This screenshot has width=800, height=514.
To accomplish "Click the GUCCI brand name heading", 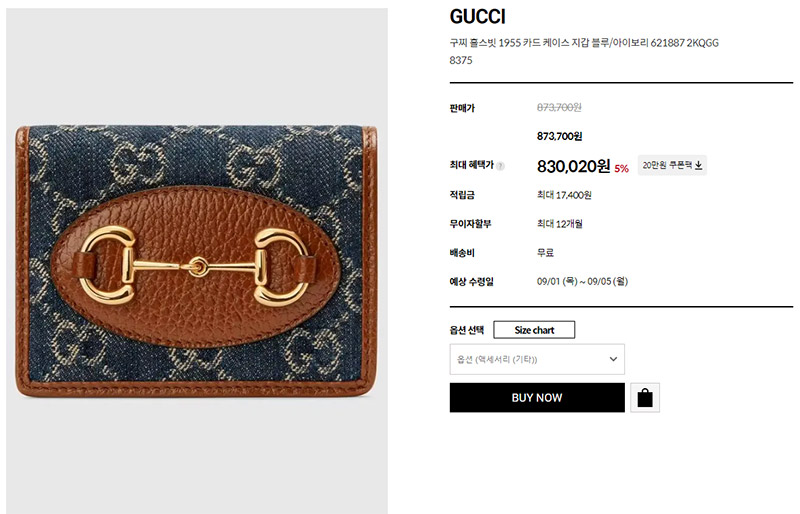I will 478,17.
